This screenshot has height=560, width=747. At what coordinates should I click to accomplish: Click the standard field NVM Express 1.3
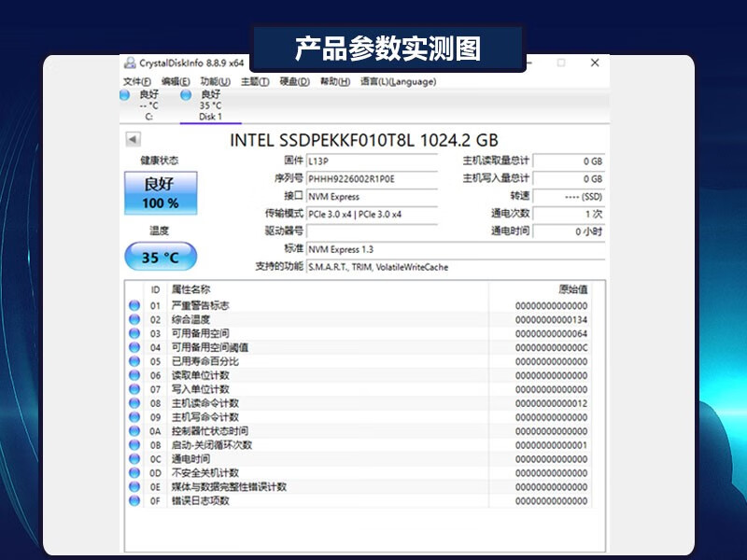[456, 249]
